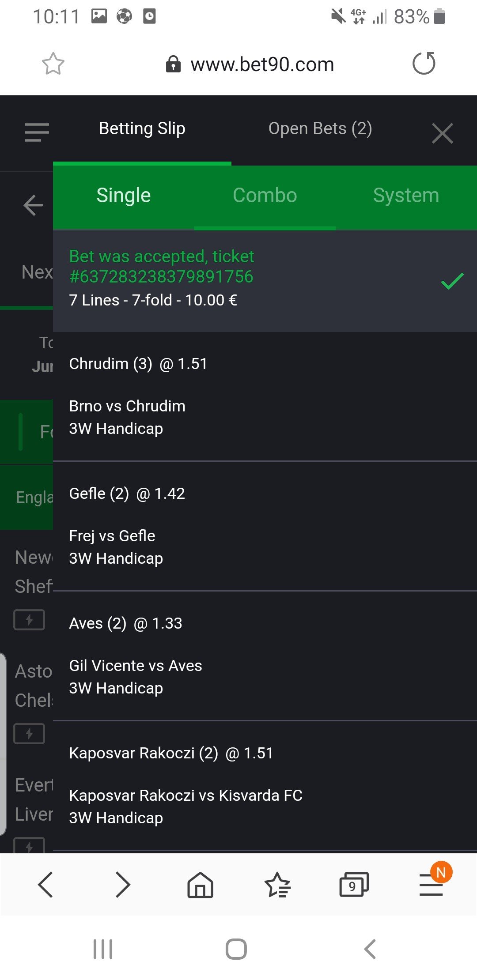Image resolution: width=477 pixels, height=980 pixels.
Task: Navigate forward in browser
Action: click(123, 885)
